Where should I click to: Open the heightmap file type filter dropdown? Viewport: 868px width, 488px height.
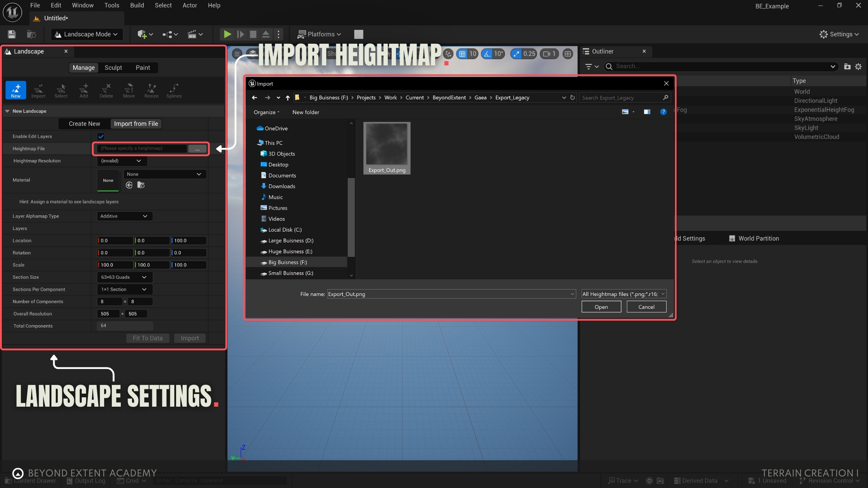(624, 294)
